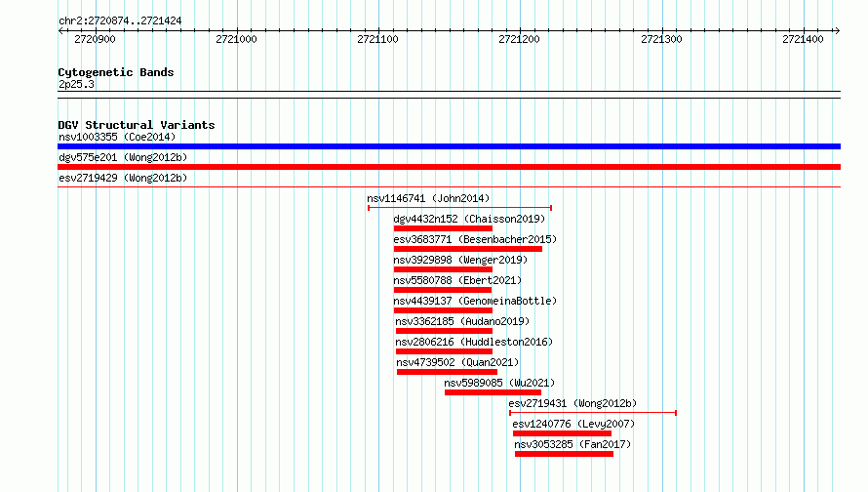
Task: Click the red bar under nsv4739502
Action: pos(447,372)
